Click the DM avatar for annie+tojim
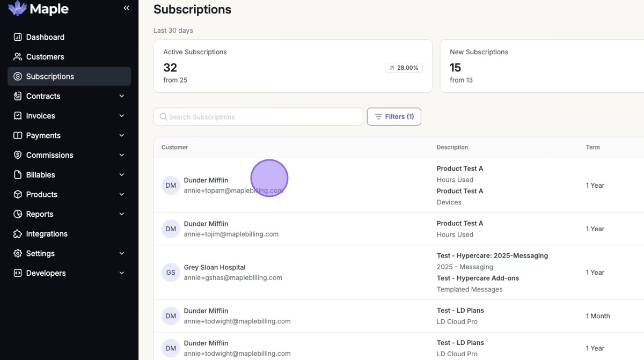 pyautogui.click(x=171, y=229)
